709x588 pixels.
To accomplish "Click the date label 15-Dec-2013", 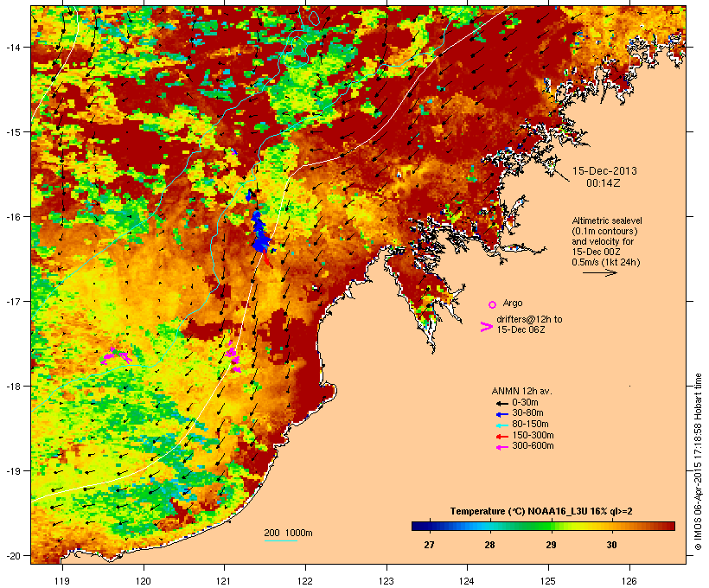I will pos(604,171).
